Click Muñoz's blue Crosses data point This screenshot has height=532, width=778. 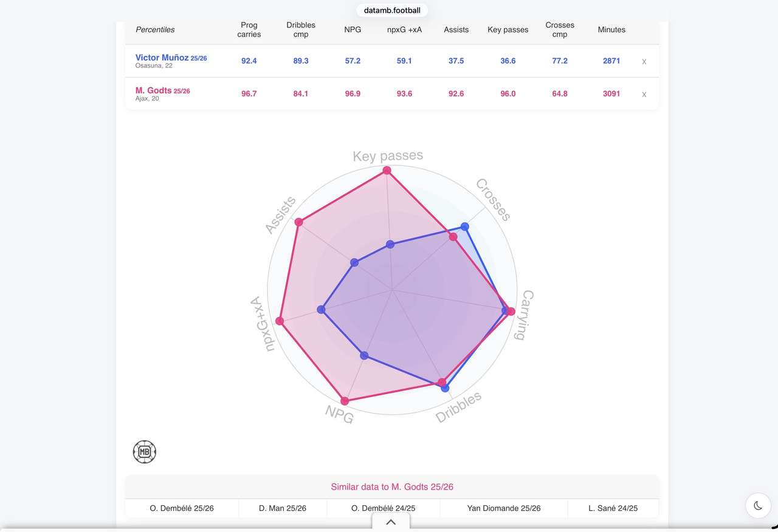tap(465, 227)
